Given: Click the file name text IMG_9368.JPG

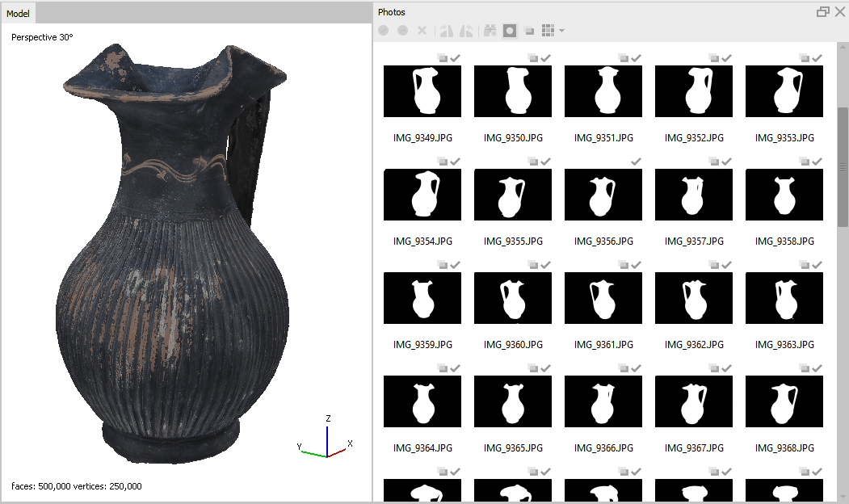Looking at the screenshot, I should (x=784, y=447).
